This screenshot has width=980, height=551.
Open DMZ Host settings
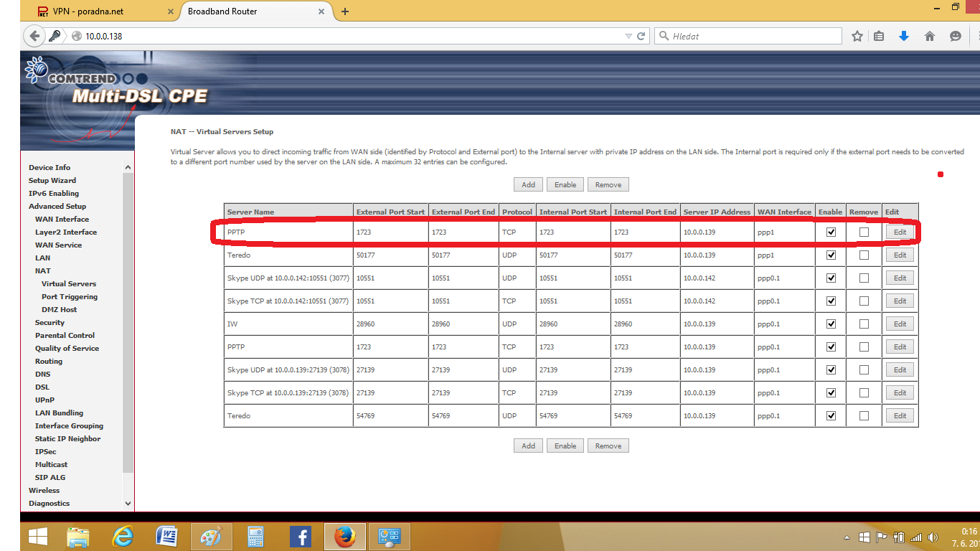[x=59, y=310]
